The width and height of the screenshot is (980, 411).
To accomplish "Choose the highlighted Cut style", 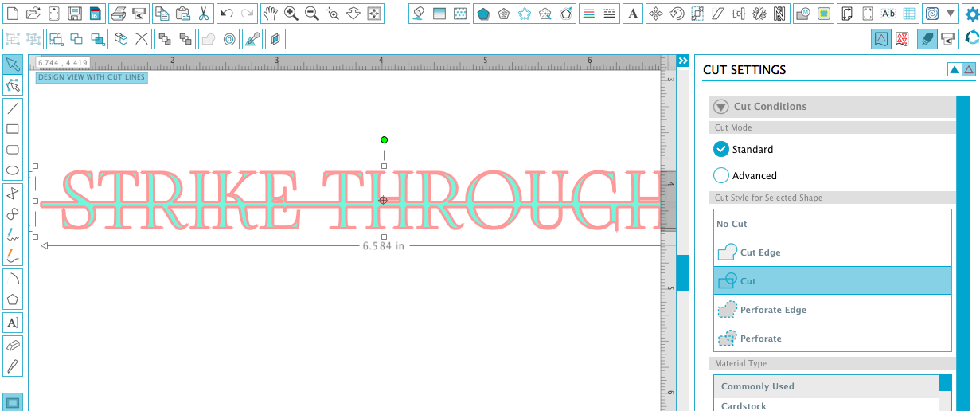I will 833,281.
